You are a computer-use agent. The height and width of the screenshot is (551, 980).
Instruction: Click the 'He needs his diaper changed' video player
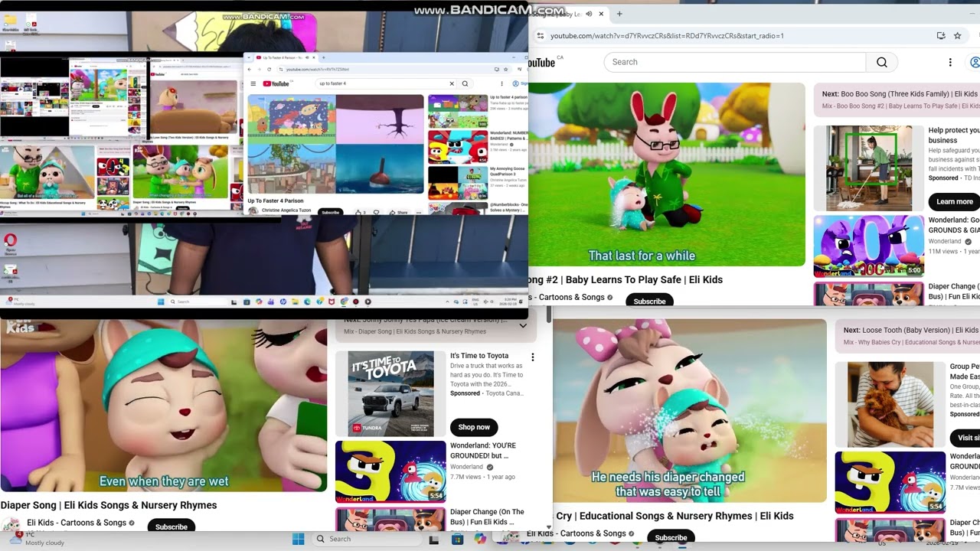(689, 411)
